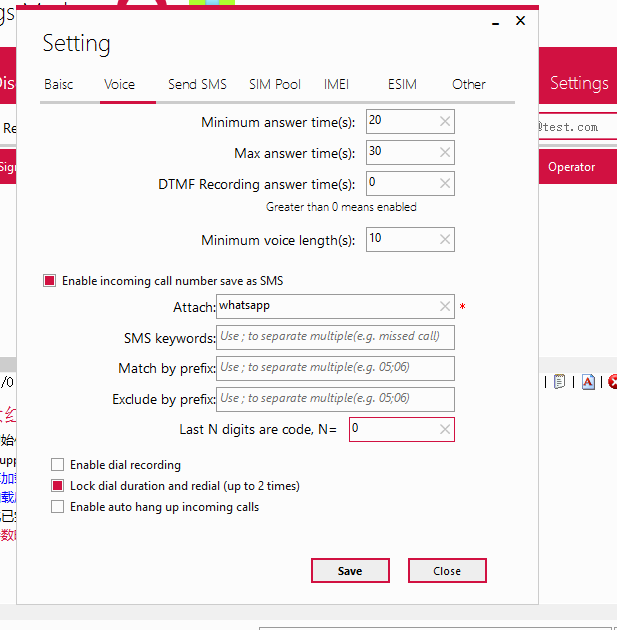Go to the IMEI tab
Image resolution: width=617 pixels, height=630 pixels.
pyautogui.click(x=336, y=84)
